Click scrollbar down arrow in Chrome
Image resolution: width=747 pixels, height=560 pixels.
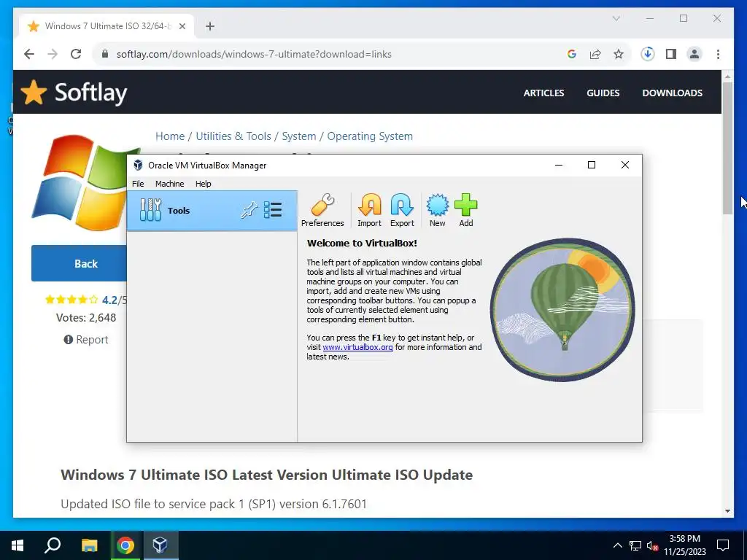coord(727,511)
